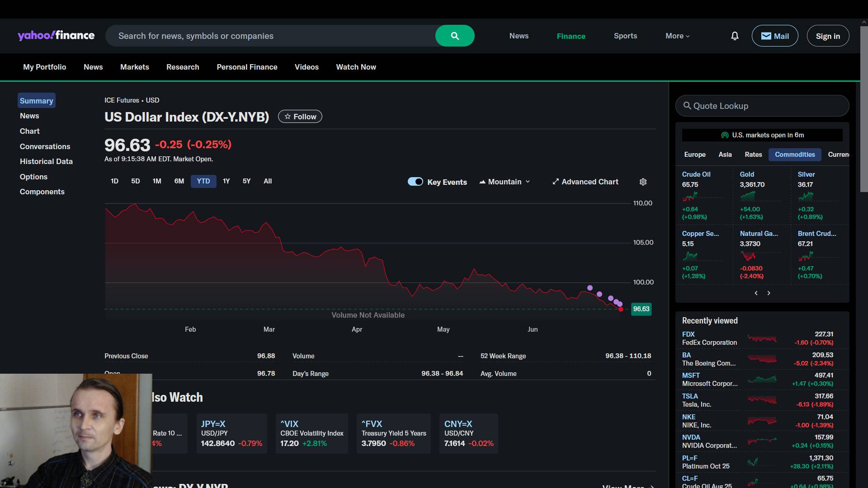This screenshot has height=488, width=868.
Task: Click the page vertical scrollbar thumb
Action: click(x=864, y=108)
